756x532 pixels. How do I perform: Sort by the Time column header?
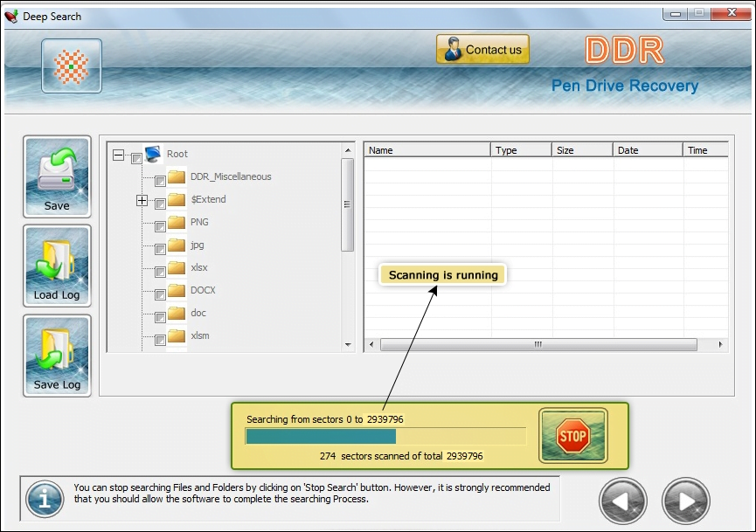tap(706, 150)
